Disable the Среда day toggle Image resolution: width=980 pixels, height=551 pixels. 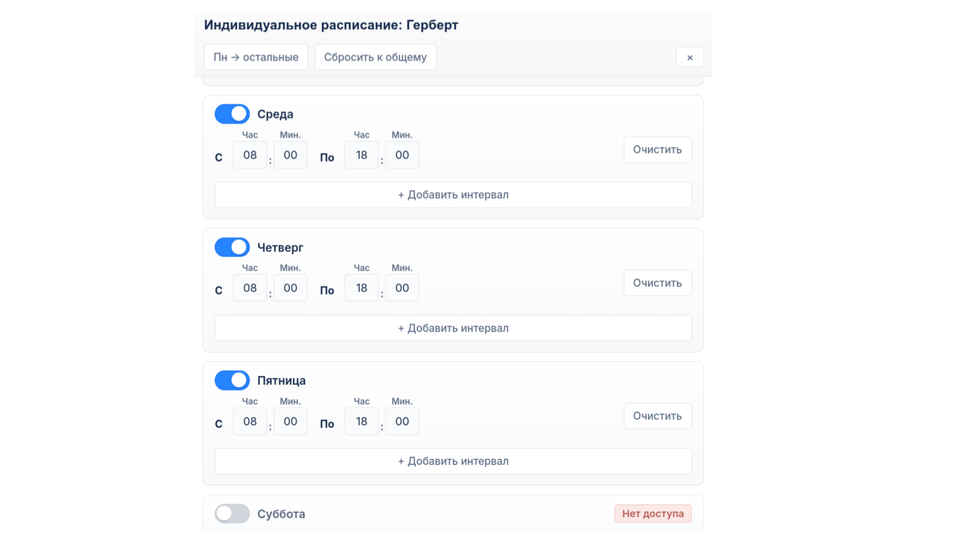[232, 114]
